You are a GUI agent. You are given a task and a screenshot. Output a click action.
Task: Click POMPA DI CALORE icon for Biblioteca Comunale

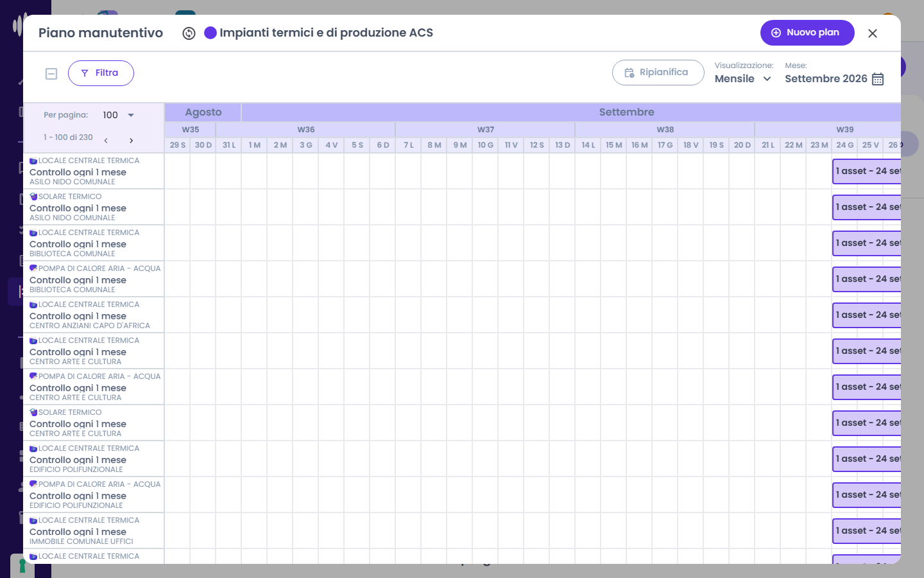(x=33, y=269)
